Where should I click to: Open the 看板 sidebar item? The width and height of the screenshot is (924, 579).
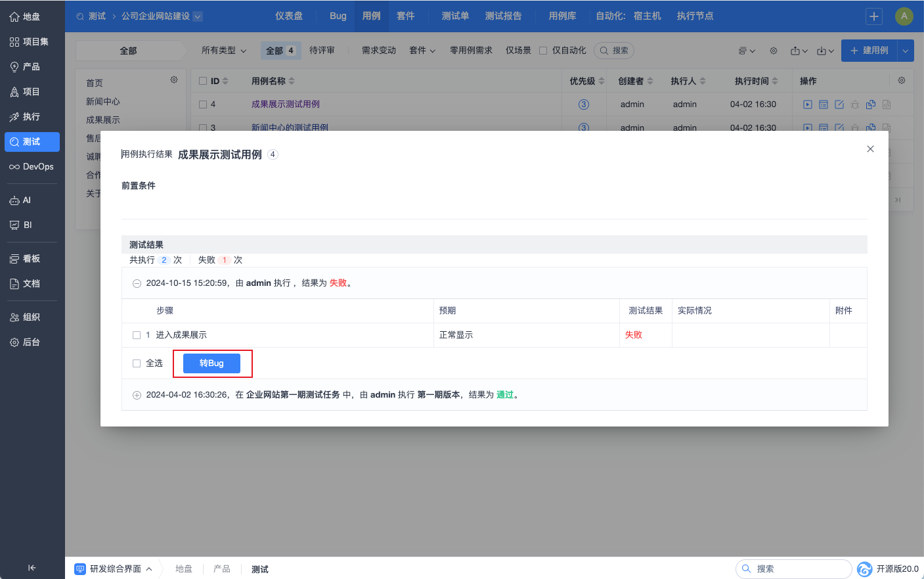pyautogui.click(x=14, y=259)
